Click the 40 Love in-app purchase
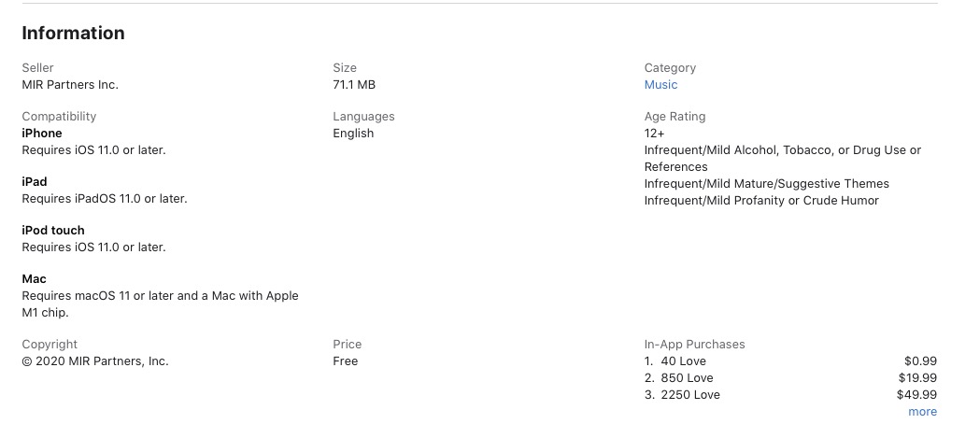980x424 pixels. (683, 361)
